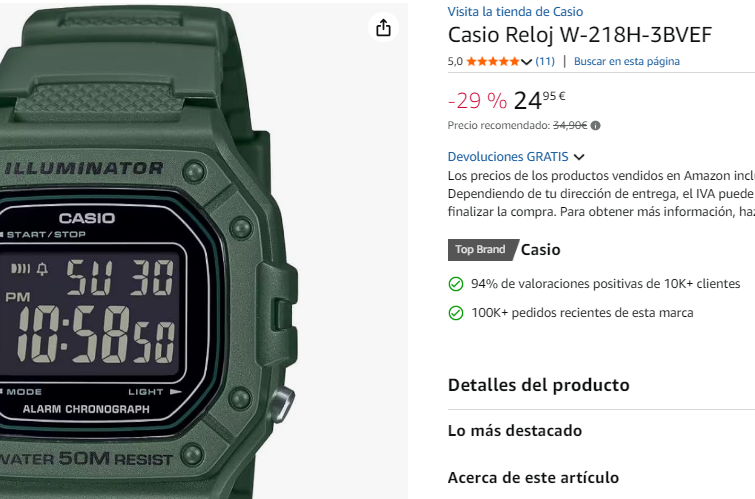This screenshot has height=499, width=755.
Task: Click the info icon beside recommended price
Action: [x=596, y=126]
